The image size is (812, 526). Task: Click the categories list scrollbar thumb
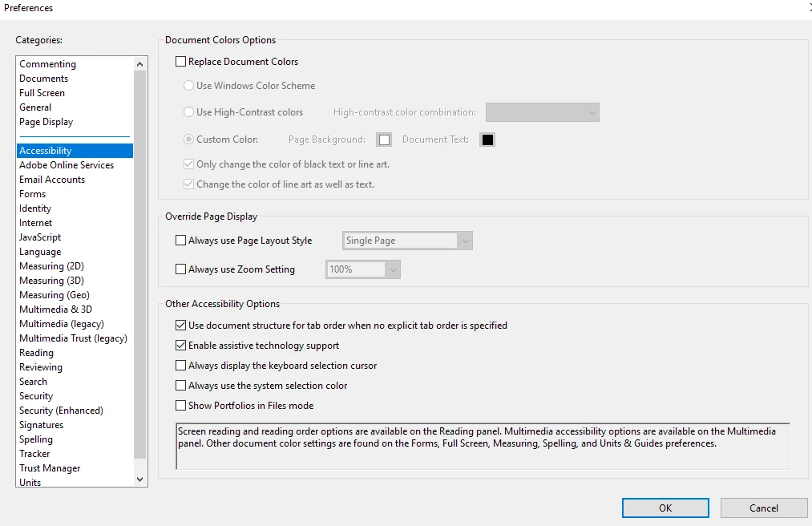coord(139,265)
